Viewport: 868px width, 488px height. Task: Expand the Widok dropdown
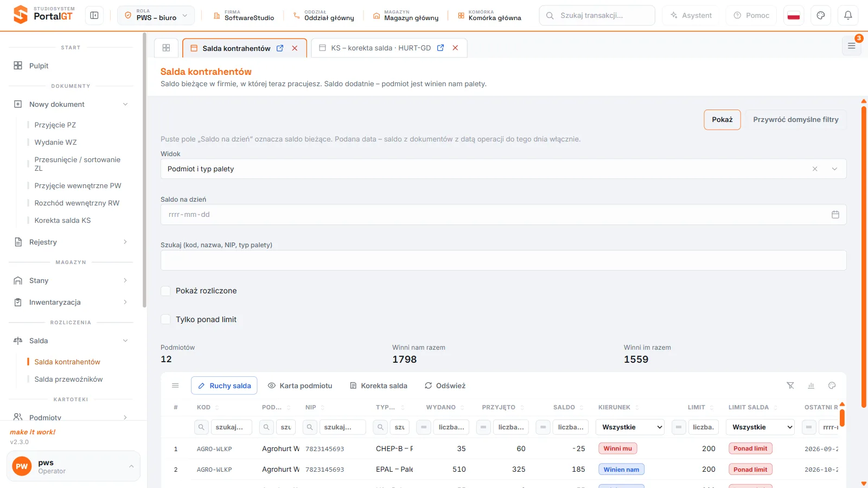834,169
